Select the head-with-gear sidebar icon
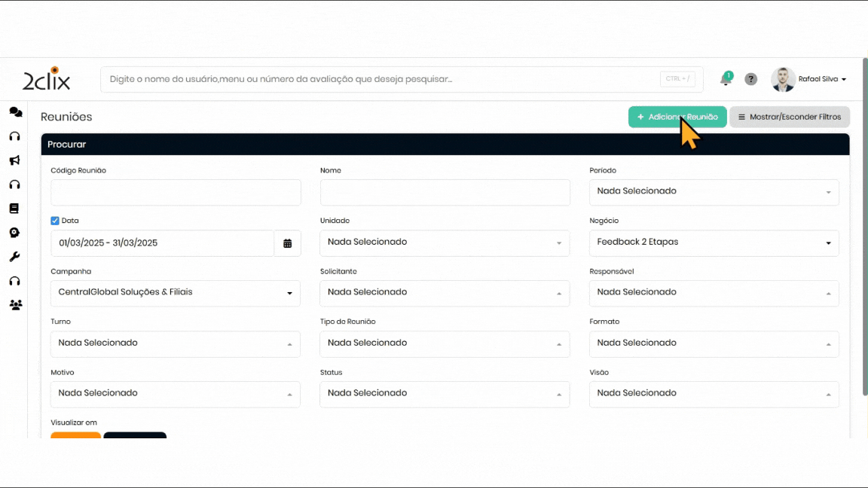The image size is (868, 488). pyautogui.click(x=14, y=233)
